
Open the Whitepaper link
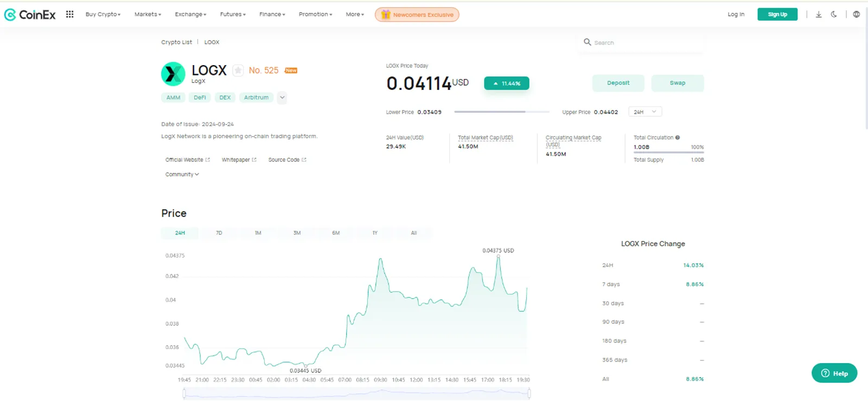coord(239,160)
